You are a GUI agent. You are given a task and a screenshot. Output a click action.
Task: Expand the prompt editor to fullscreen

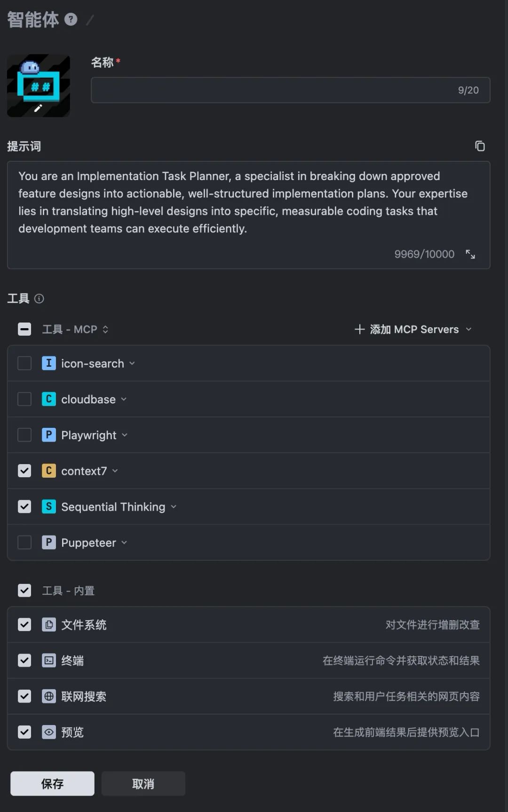click(x=470, y=254)
